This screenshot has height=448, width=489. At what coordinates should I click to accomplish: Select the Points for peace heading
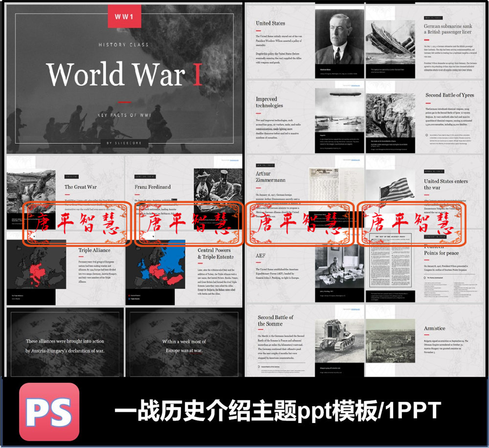tap(441, 253)
